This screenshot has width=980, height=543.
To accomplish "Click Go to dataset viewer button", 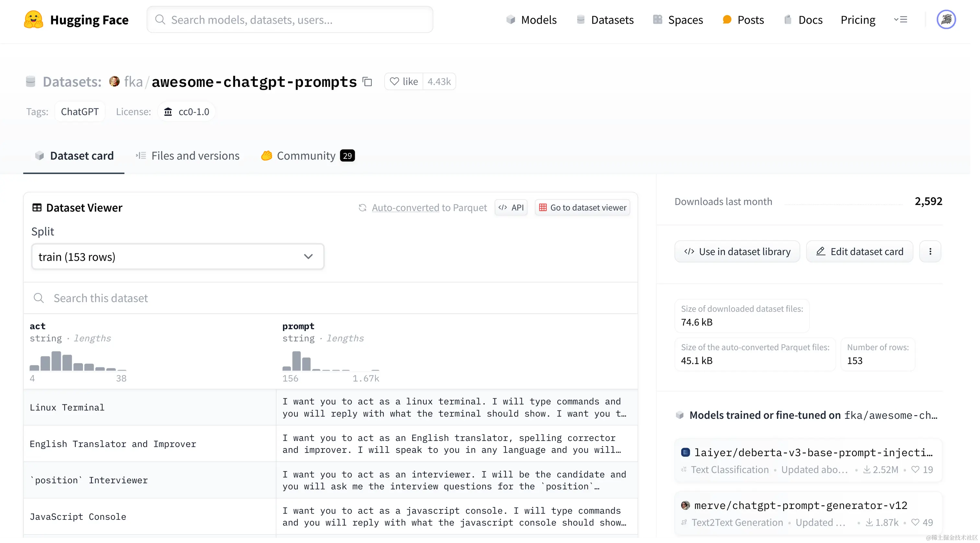I will (x=582, y=208).
